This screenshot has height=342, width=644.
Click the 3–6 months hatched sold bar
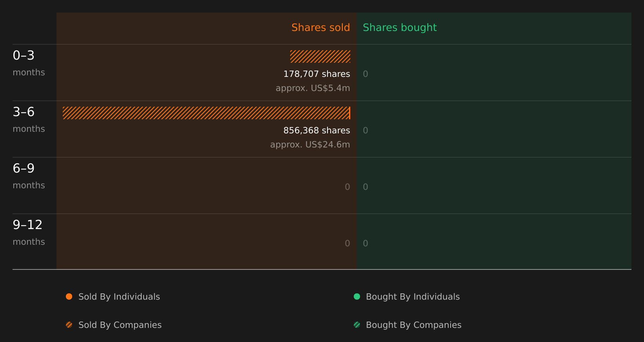coord(206,113)
